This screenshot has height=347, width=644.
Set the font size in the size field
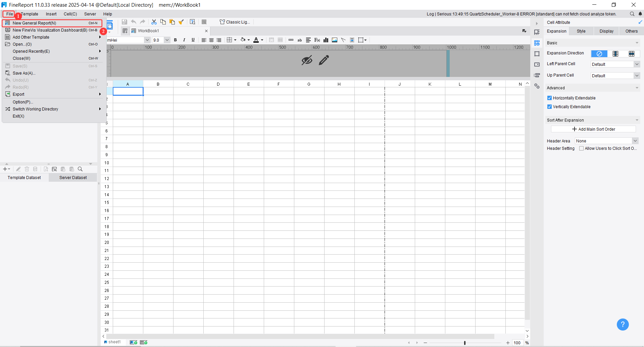click(x=158, y=40)
